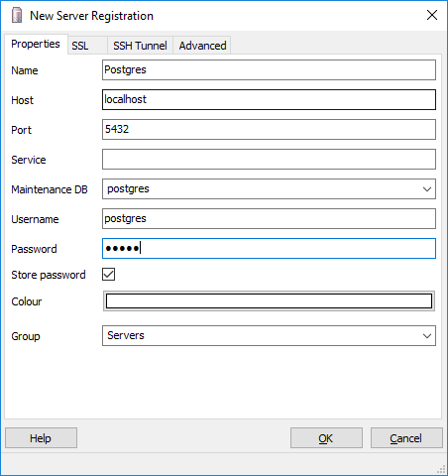The height and width of the screenshot is (476, 448).
Task: Click the resize grip in the bottom corner
Action: tap(441, 469)
